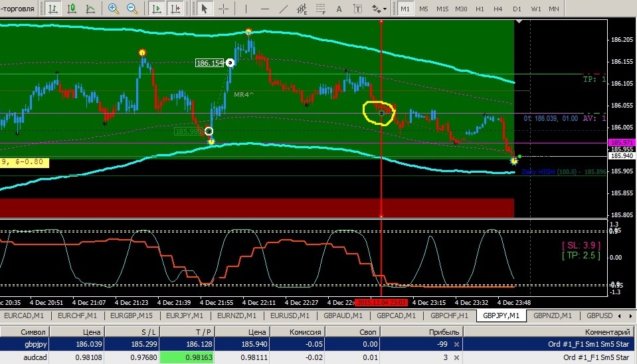Set timeframe to M30
Viewport: 637px width, 364px height.
461,9
